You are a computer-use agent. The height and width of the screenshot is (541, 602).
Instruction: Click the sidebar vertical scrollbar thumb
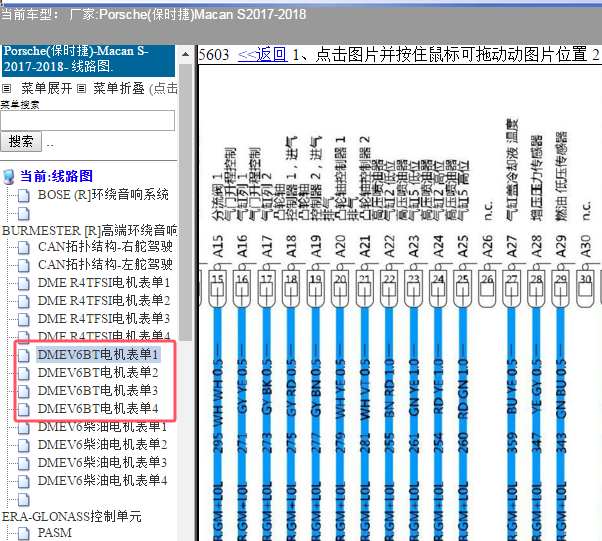(185, 202)
